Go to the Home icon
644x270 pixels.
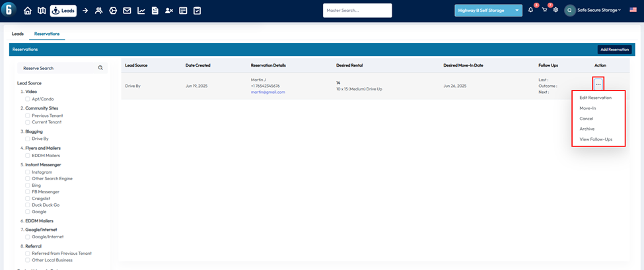(28, 11)
